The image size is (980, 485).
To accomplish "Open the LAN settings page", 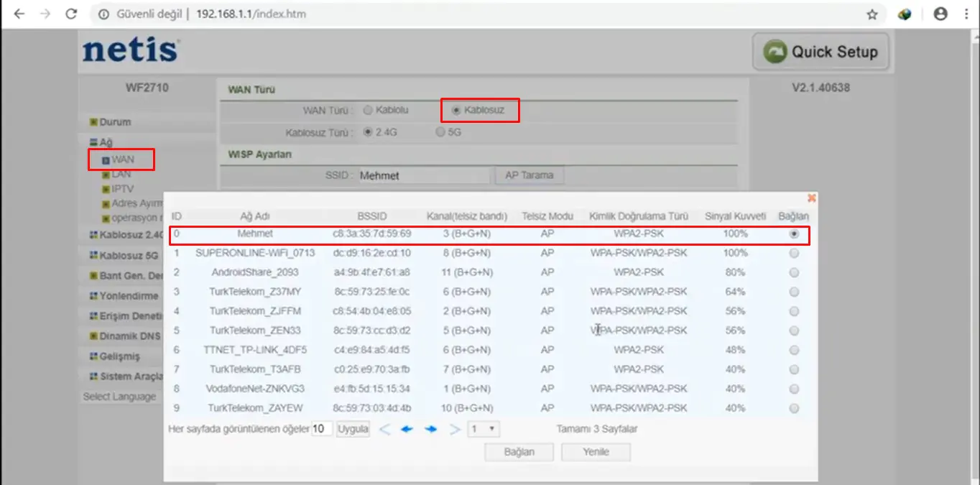I will pyautogui.click(x=121, y=175).
